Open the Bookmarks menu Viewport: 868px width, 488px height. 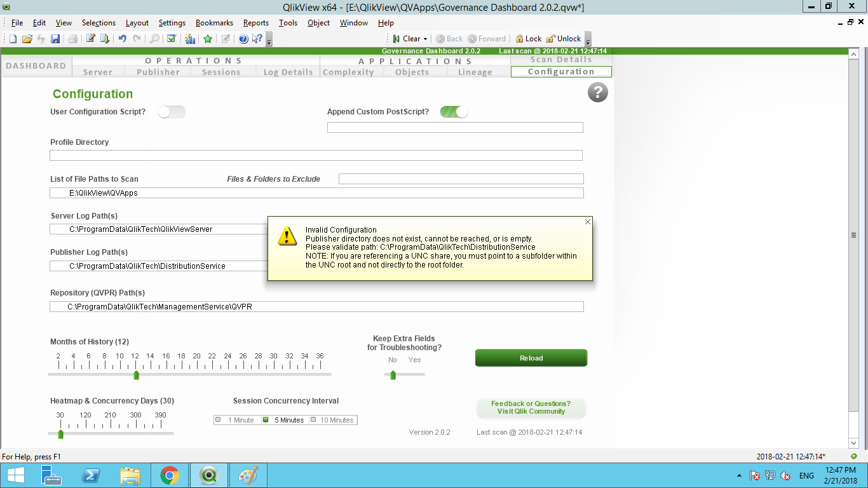pos(214,23)
